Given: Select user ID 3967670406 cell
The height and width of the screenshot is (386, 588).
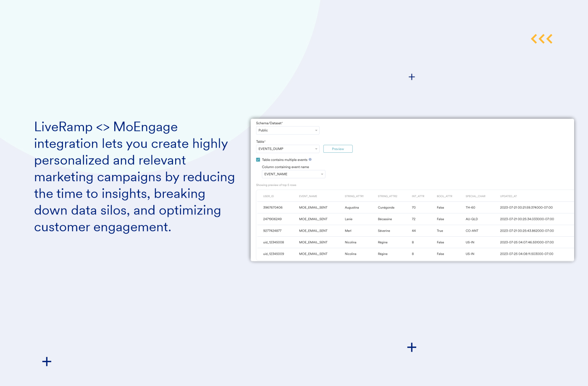Looking at the screenshot, I should [273, 208].
